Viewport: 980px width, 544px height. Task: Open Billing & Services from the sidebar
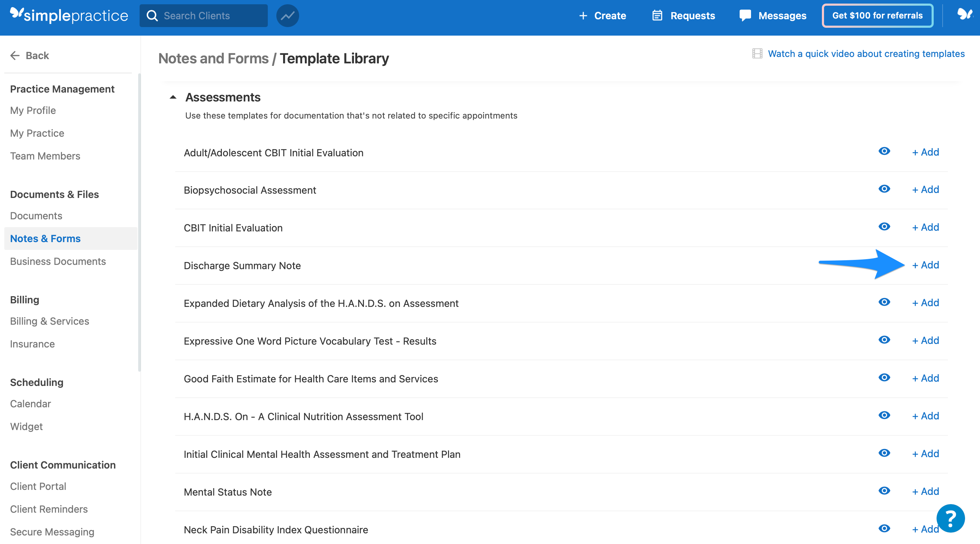coord(49,321)
